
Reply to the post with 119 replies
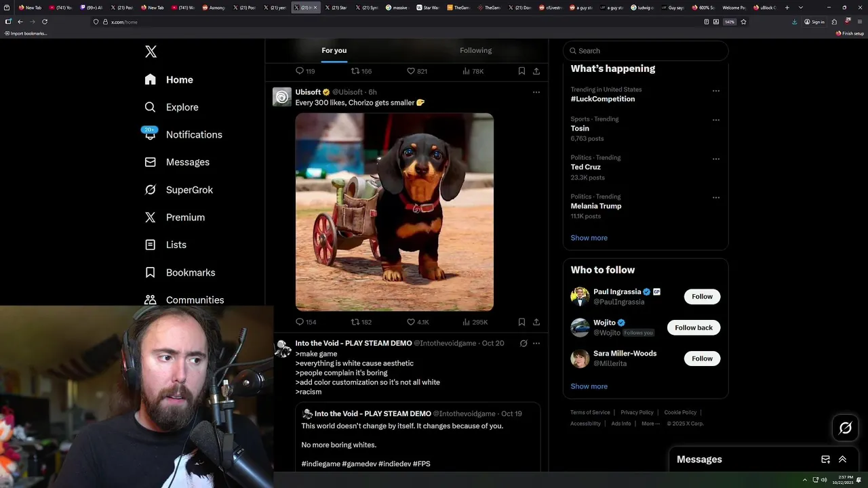305,71
